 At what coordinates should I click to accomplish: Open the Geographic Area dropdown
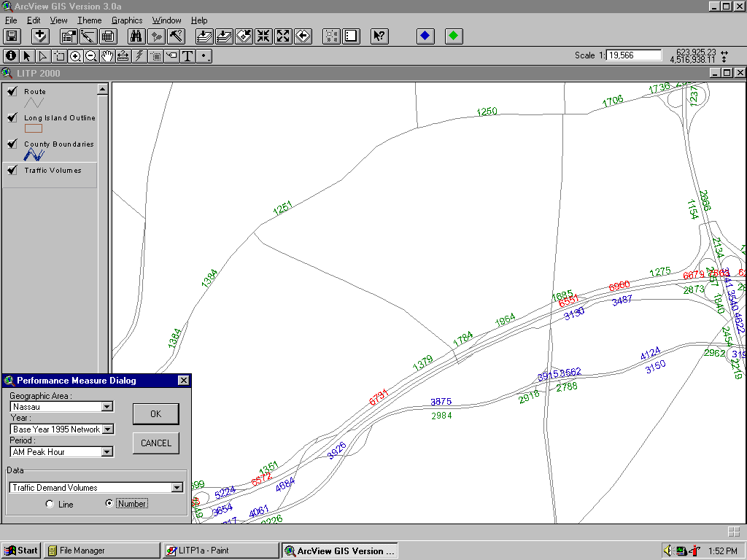point(107,407)
